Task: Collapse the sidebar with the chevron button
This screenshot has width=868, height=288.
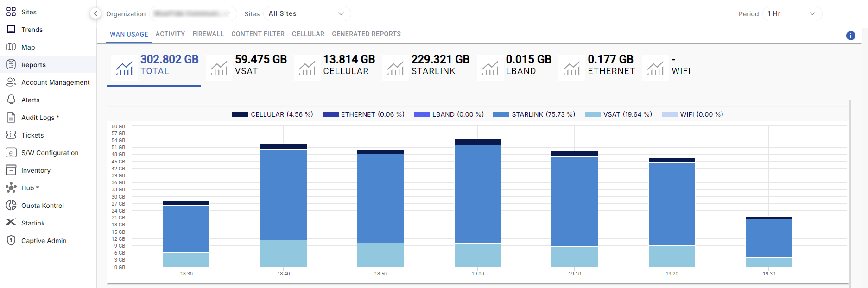Action: click(95, 13)
